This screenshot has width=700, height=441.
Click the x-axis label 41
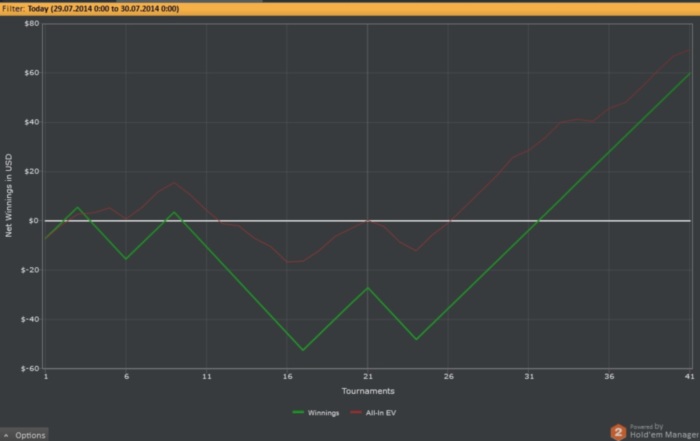690,377
